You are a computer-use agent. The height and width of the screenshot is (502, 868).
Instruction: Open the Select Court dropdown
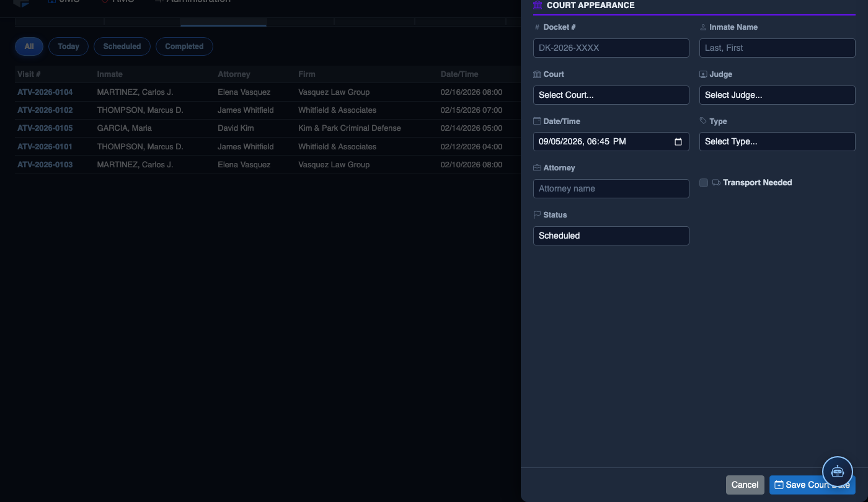611,95
